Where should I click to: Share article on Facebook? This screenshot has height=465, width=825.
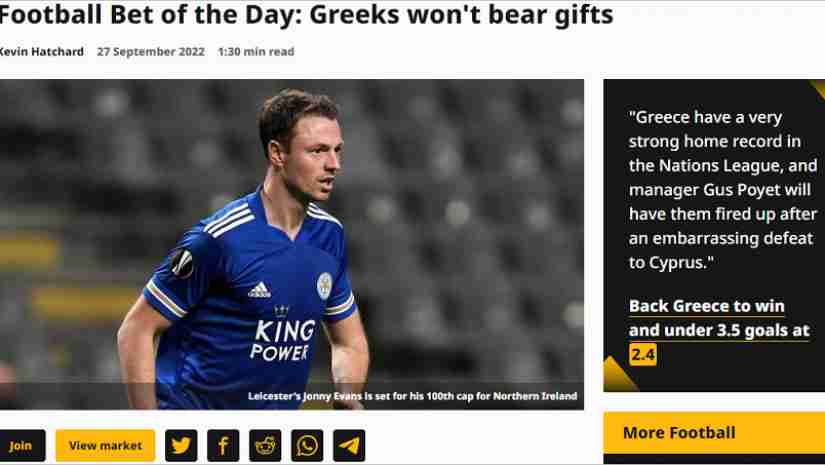(223, 446)
